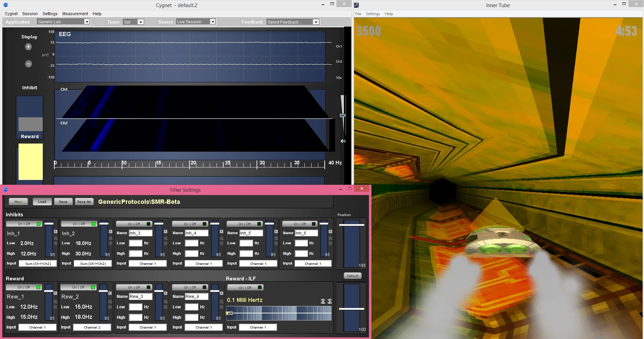Click the Filter Settings window icon
This screenshot has width=644, height=339.
(5, 190)
